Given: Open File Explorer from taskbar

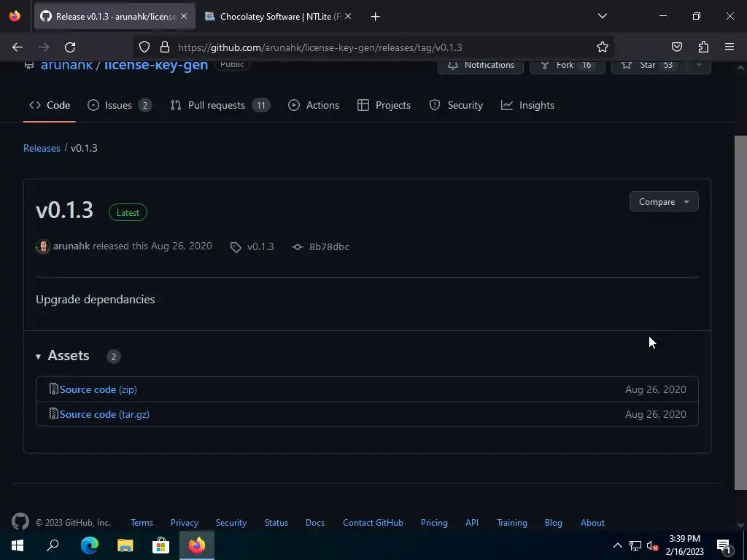Looking at the screenshot, I should point(125,545).
